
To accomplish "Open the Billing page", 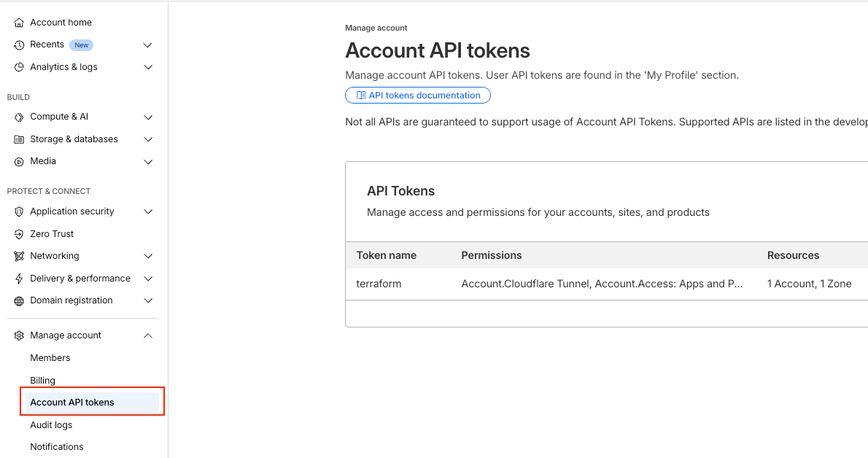I will (42, 381).
